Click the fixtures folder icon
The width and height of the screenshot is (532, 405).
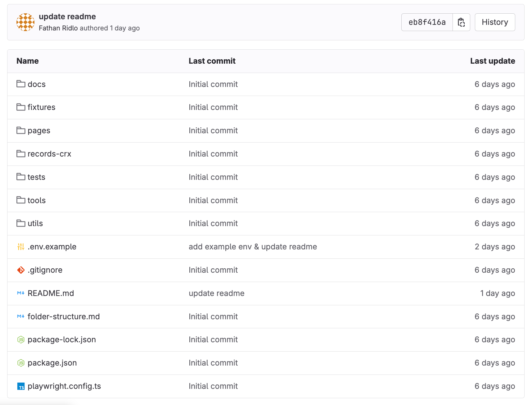(x=21, y=107)
